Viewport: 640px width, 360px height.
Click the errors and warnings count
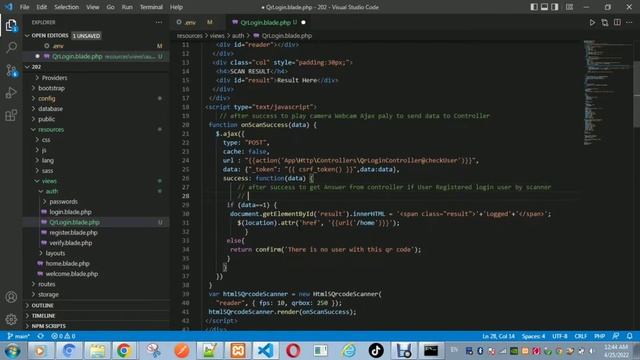63,336
